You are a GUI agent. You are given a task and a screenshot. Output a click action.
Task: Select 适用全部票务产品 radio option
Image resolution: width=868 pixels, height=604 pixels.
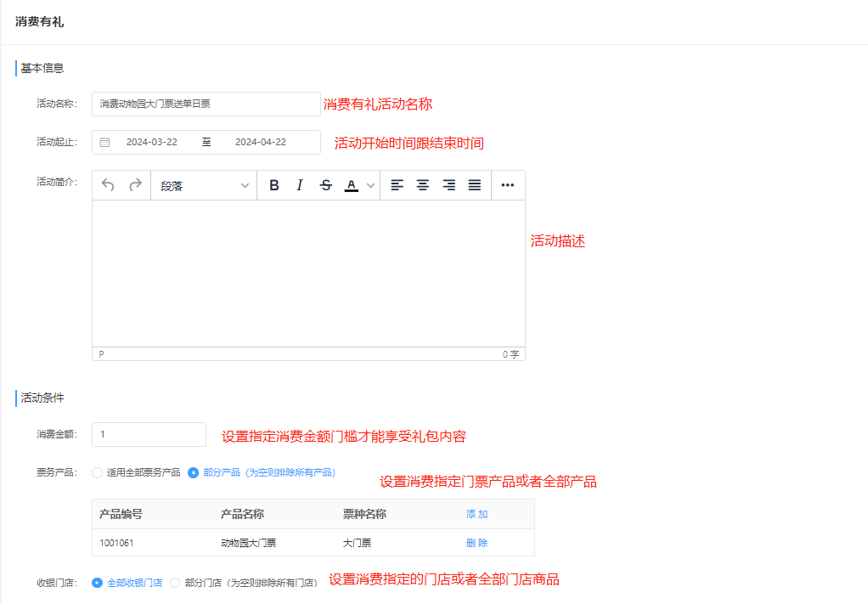98,472
